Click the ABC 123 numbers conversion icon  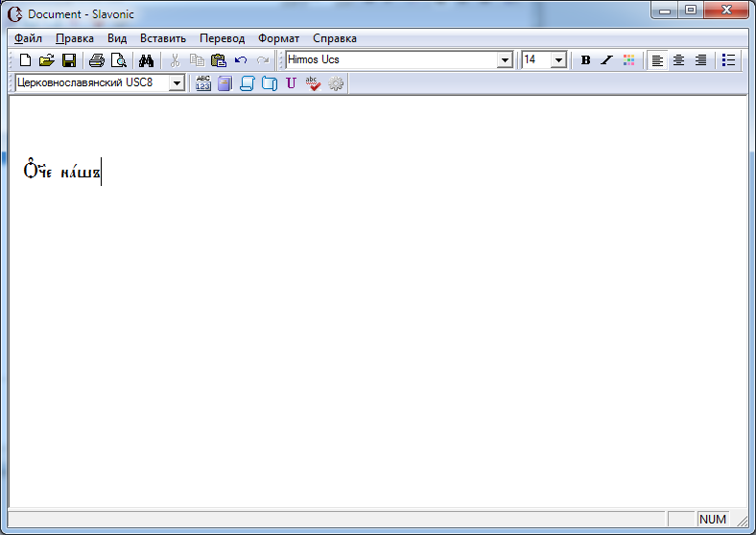point(202,83)
